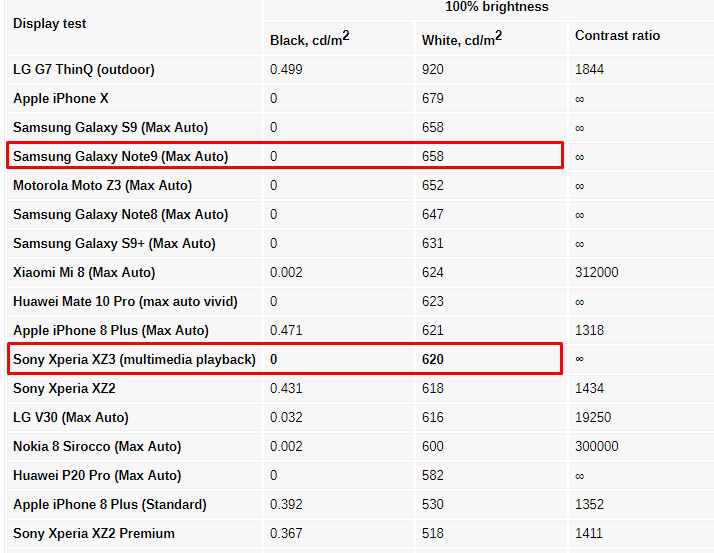Select 'Huawei P20 Pro (Max Auto)' name
Image resolution: width=714 pixels, height=553 pixels.
point(97,476)
